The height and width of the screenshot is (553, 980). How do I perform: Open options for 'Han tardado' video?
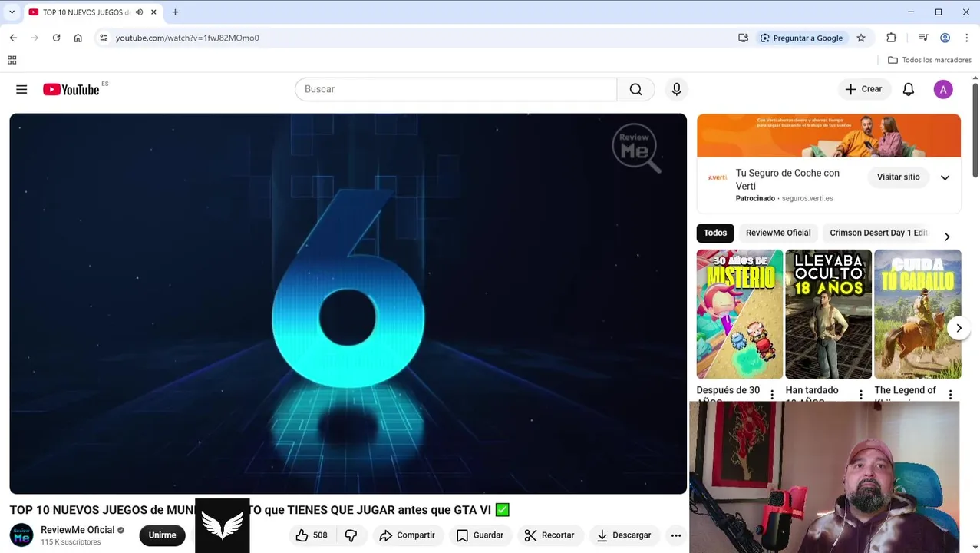pyautogui.click(x=860, y=394)
